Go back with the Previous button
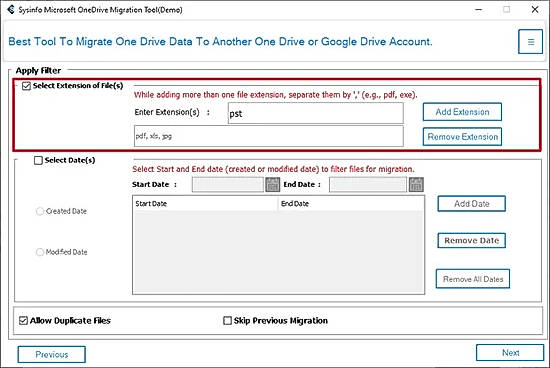This screenshot has height=368, width=550. [52, 354]
